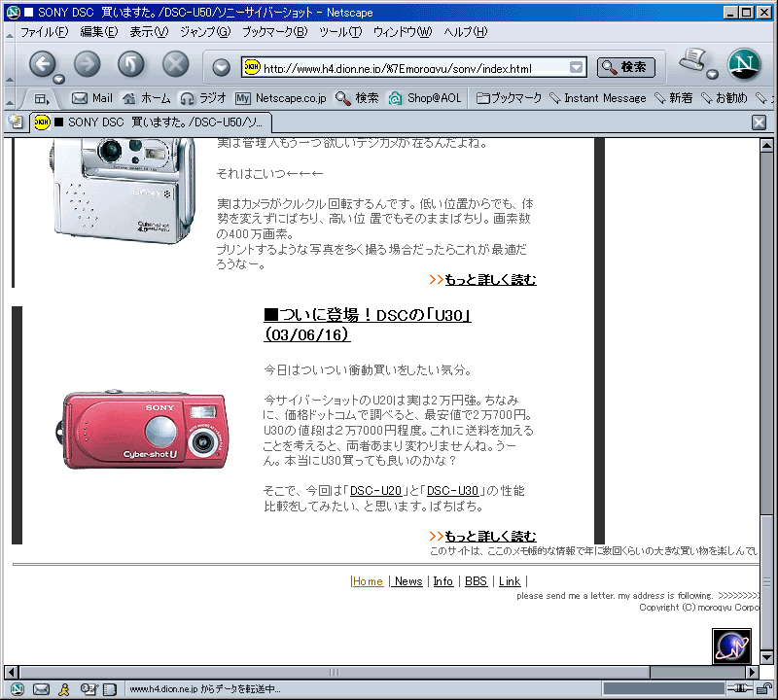Open ラジオ from the personal toolbar
The image size is (778, 700).
(x=203, y=98)
